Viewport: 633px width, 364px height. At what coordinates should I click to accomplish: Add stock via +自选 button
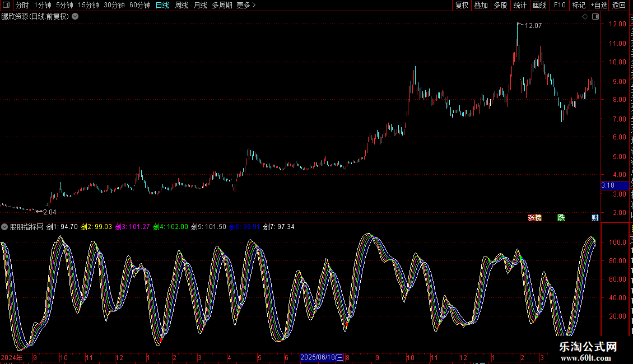[x=599, y=5]
